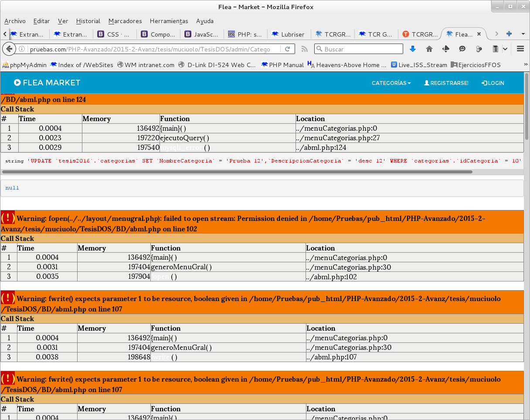Open the Editar menu
530x420 pixels.
point(41,21)
